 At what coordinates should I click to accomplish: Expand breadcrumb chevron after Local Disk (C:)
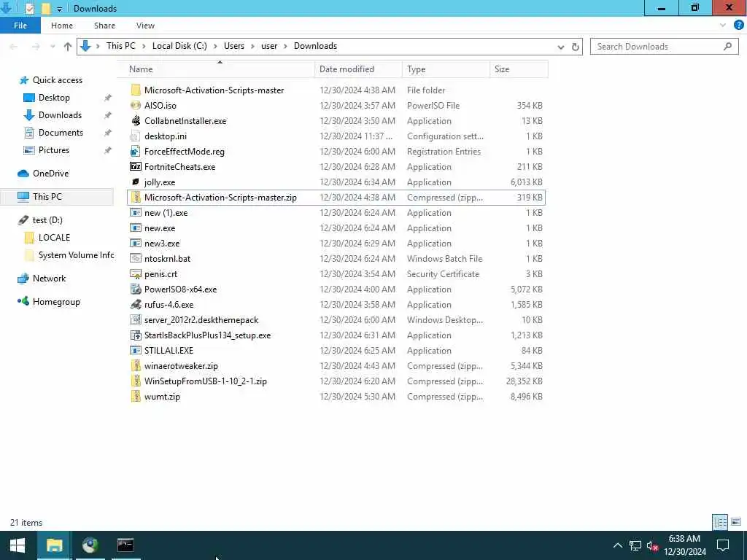point(215,46)
